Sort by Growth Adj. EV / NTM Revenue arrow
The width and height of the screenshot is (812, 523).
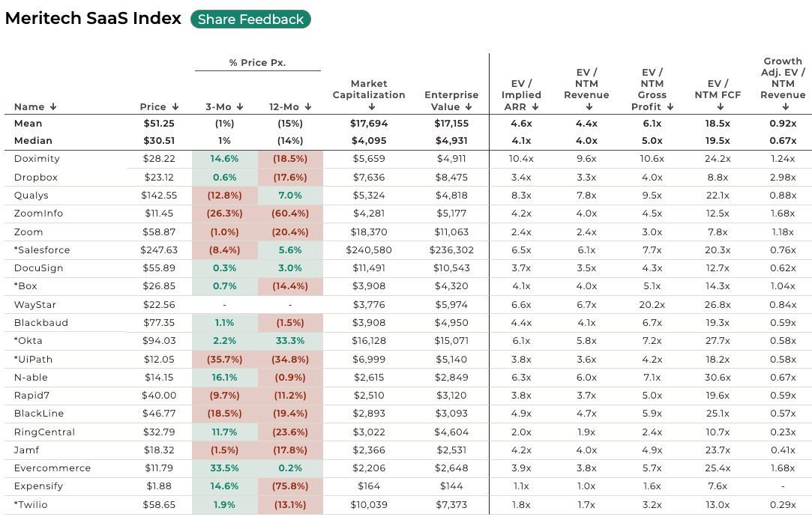point(783,107)
